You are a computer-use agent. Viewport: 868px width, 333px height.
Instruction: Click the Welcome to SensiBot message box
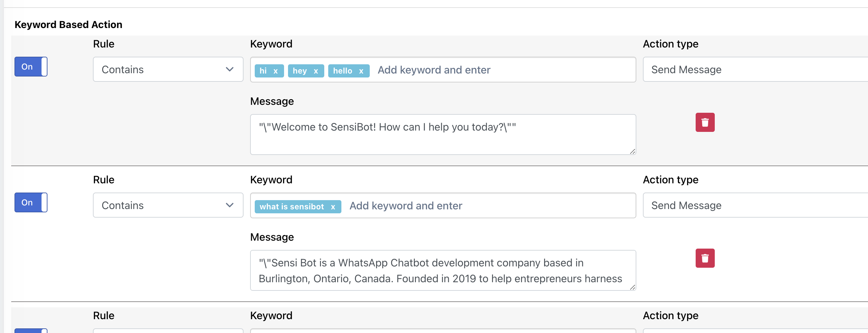tap(443, 135)
